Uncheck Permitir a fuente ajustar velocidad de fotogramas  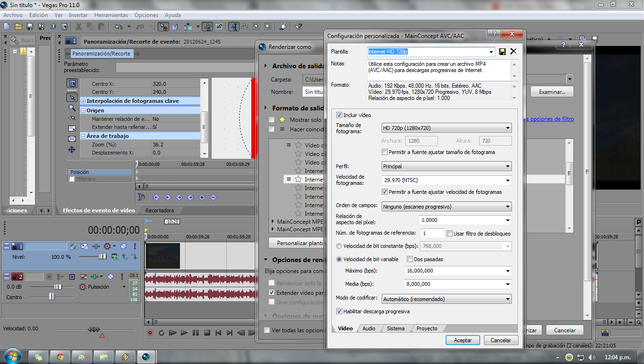click(385, 192)
